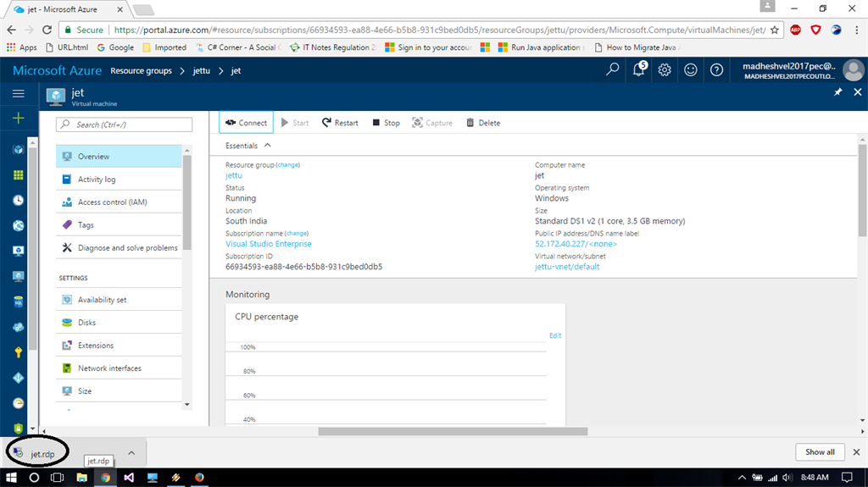Bookmark this page with star icon
868x487 pixels.
click(775, 30)
